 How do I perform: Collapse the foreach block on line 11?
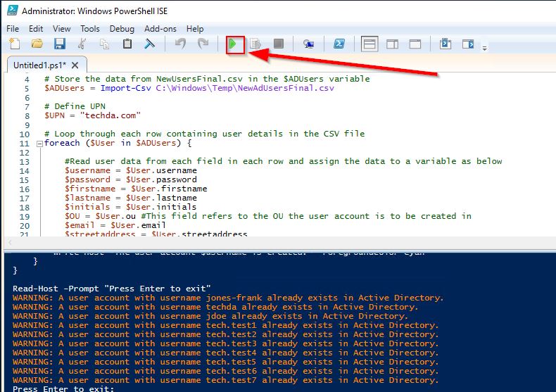tap(39, 144)
